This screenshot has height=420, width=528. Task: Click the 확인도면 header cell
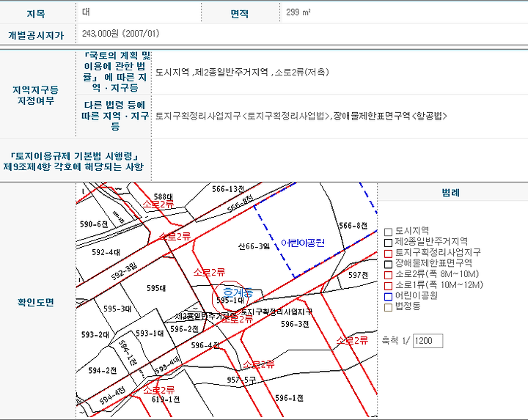[x=36, y=302]
